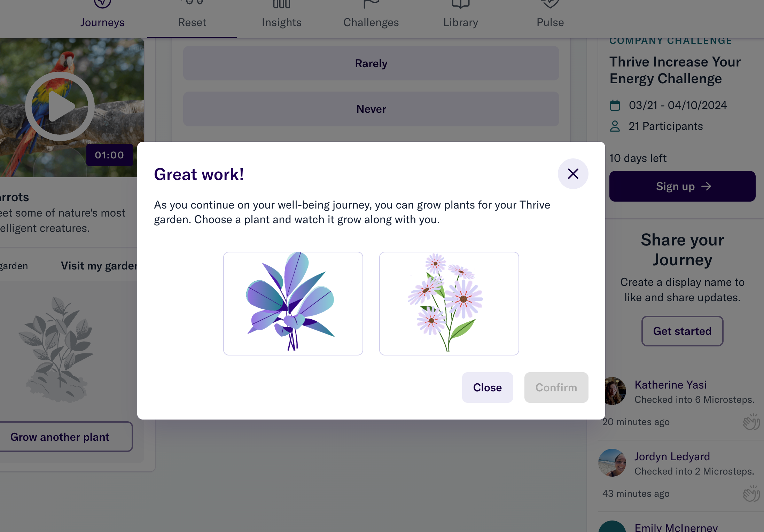Click the '10 days left' text
The height and width of the screenshot is (532, 764).
click(x=638, y=158)
